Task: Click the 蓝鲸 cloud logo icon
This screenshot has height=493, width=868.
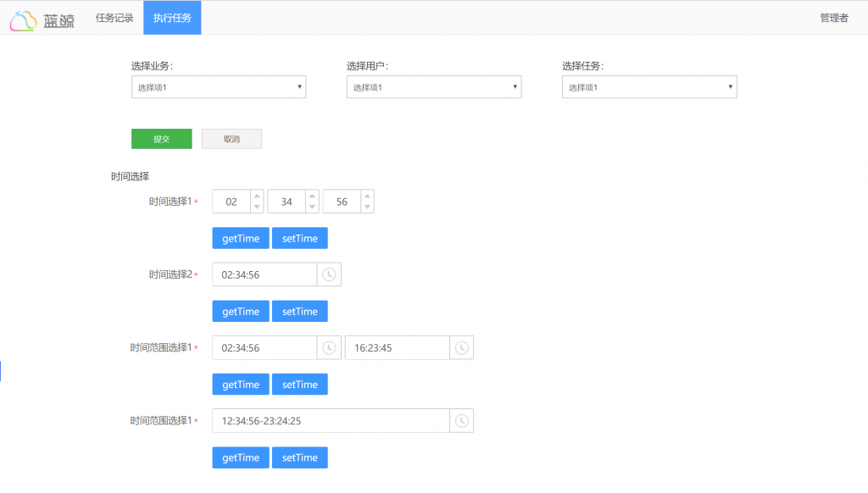Action: tap(23, 20)
